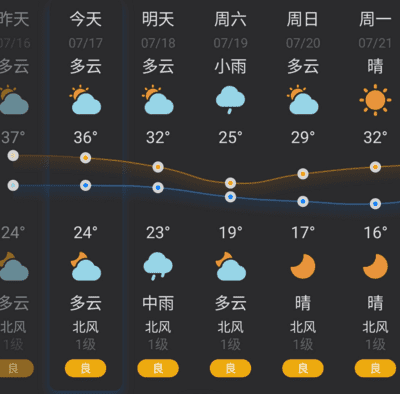This screenshot has height=394, width=400.
Task: Select the 周六 07/19 day header
Action: click(230, 30)
